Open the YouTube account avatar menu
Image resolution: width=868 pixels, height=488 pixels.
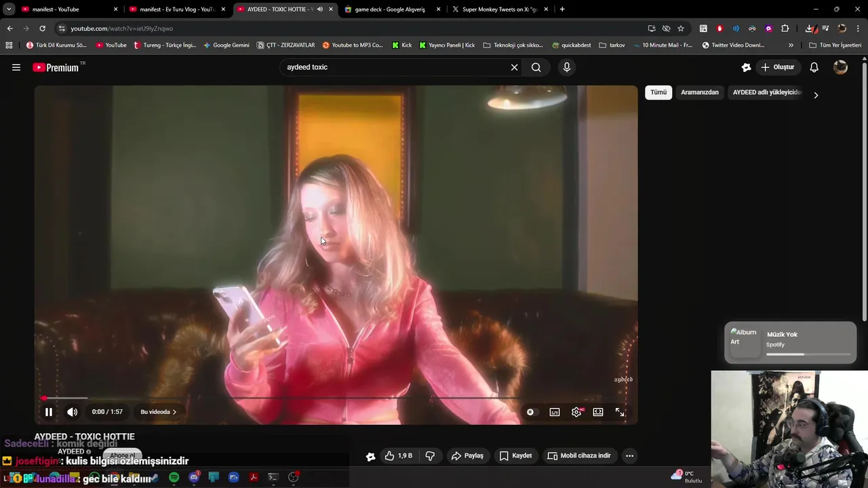840,67
